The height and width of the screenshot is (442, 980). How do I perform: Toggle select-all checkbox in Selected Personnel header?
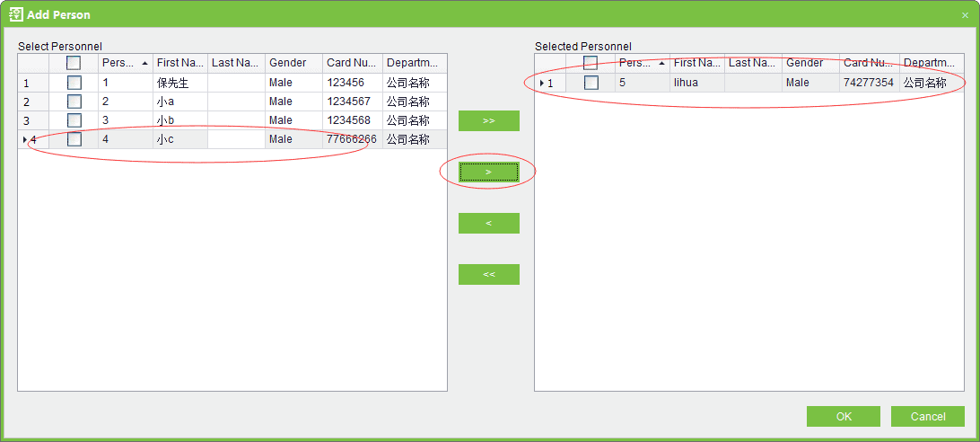click(x=591, y=63)
